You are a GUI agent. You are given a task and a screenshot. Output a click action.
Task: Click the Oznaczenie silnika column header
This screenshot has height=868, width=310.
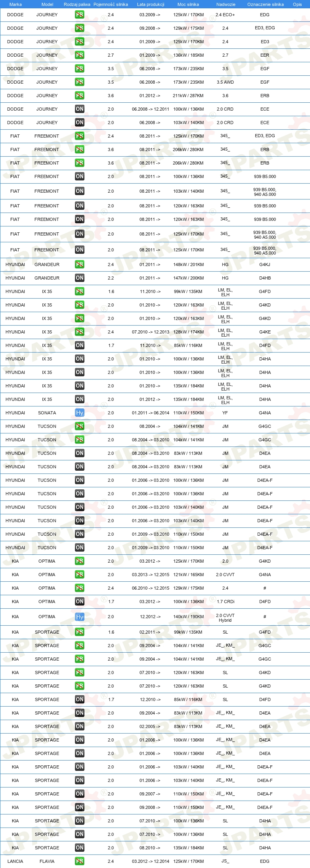[x=266, y=4]
